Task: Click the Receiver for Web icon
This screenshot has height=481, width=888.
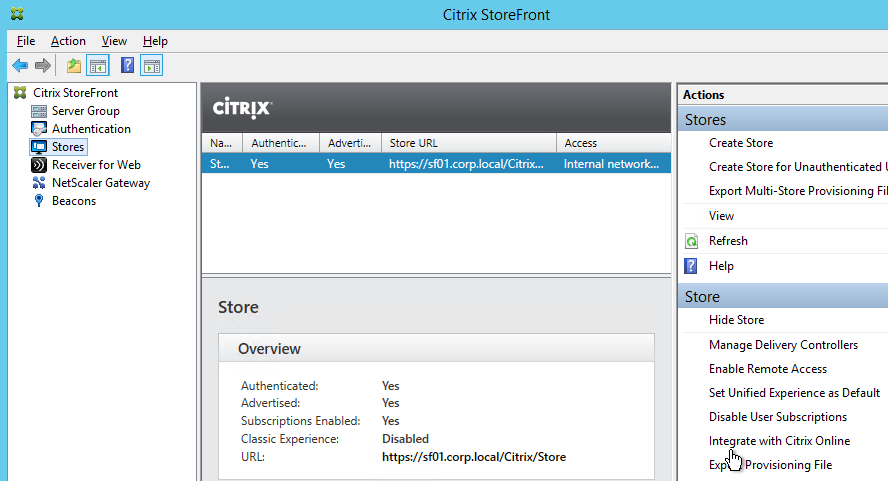Action: click(x=39, y=165)
